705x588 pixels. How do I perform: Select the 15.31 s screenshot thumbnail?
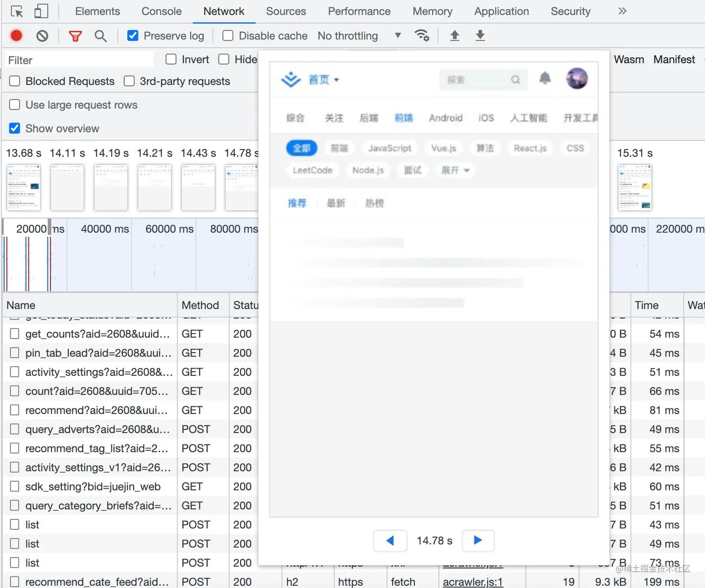pyautogui.click(x=635, y=187)
